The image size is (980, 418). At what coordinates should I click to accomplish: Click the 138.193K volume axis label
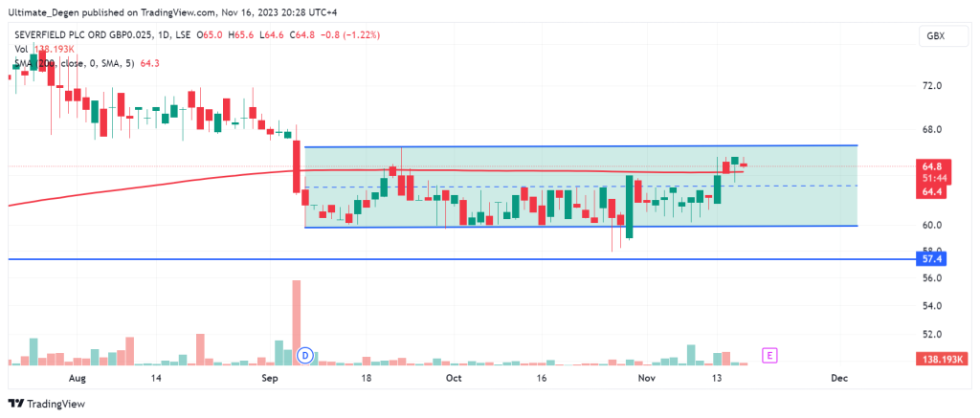pyautogui.click(x=941, y=357)
